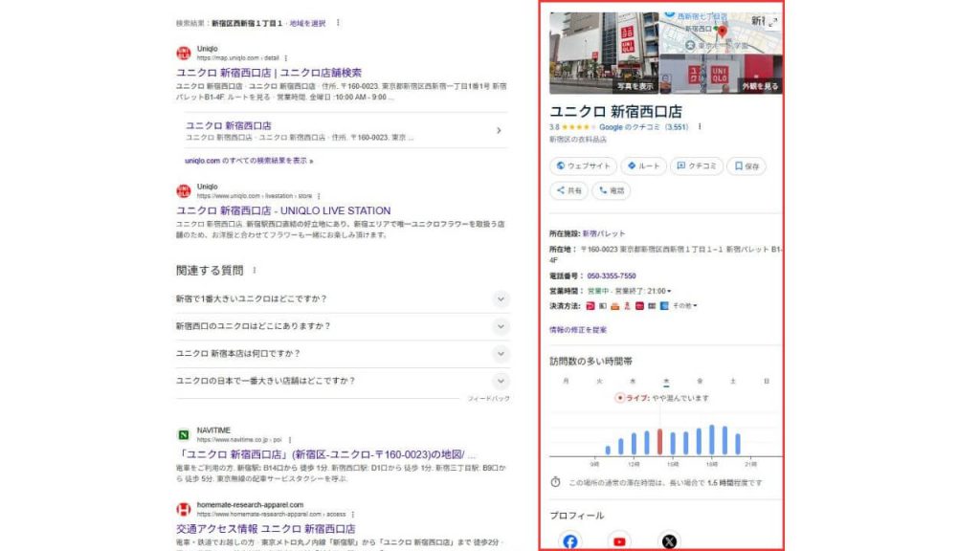Select 土 day tab in popular times
This screenshot has height=551, width=980.
pyautogui.click(x=733, y=381)
